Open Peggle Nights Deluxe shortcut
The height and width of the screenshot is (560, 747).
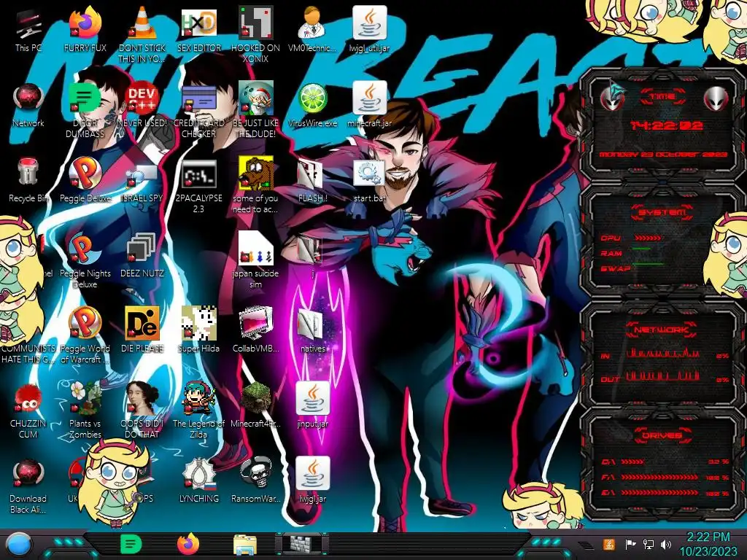[x=85, y=261]
